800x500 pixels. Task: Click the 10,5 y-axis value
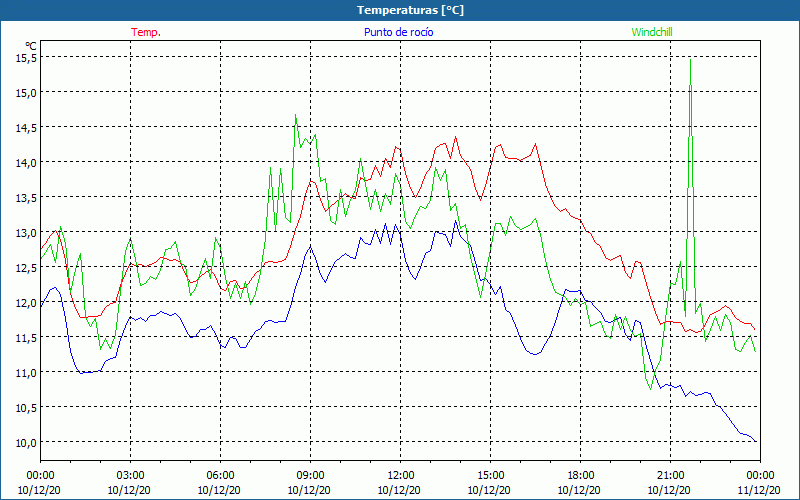26,407
